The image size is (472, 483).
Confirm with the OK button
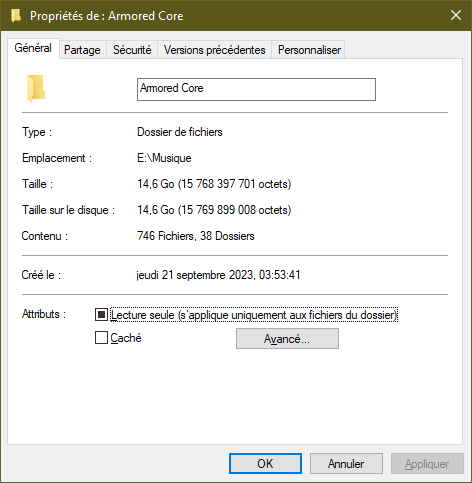[265, 463]
